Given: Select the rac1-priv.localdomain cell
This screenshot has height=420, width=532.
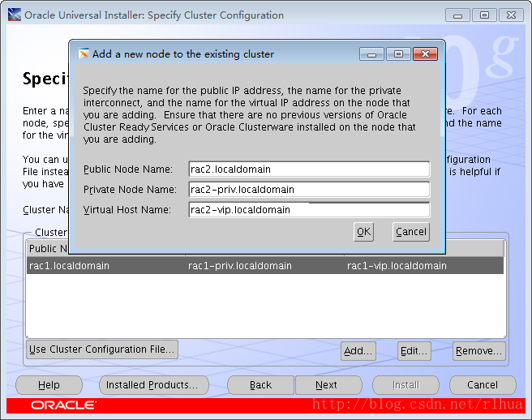Looking at the screenshot, I should point(264,265).
